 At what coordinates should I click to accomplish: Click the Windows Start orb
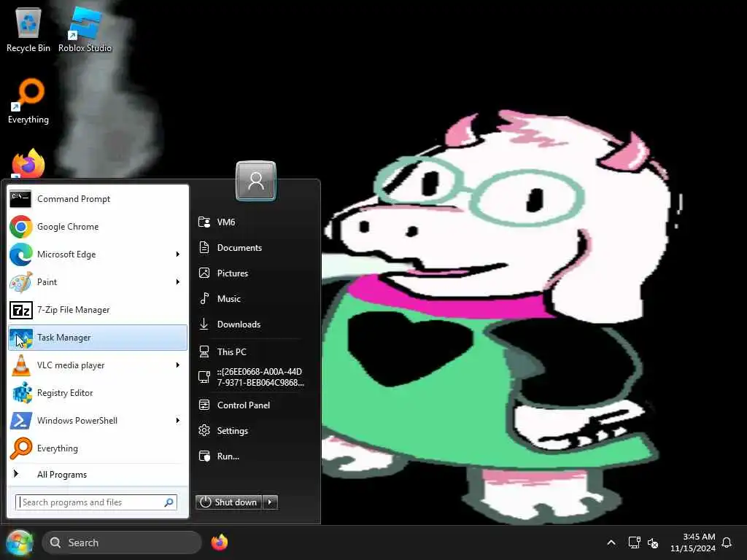click(20, 542)
